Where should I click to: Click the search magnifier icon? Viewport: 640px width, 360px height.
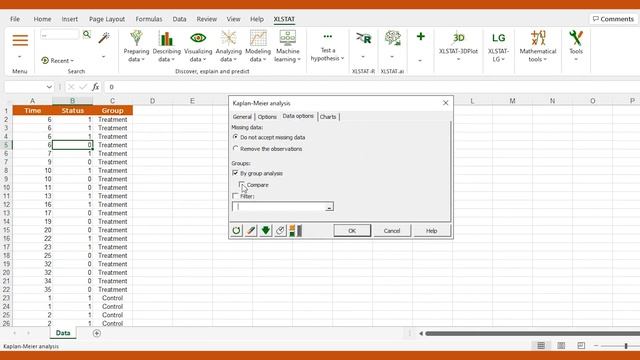point(87,35)
